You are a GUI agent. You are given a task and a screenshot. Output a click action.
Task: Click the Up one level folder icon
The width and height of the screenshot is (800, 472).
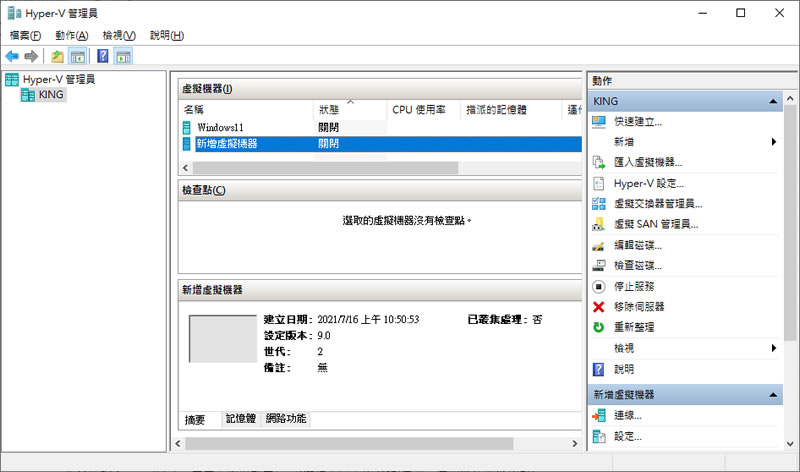coord(57,56)
